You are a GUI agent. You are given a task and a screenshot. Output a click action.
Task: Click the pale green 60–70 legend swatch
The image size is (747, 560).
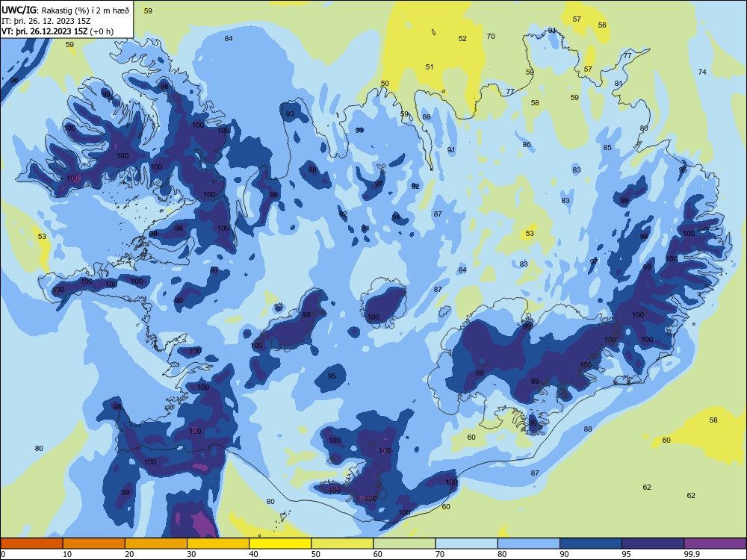click(404, 544)
